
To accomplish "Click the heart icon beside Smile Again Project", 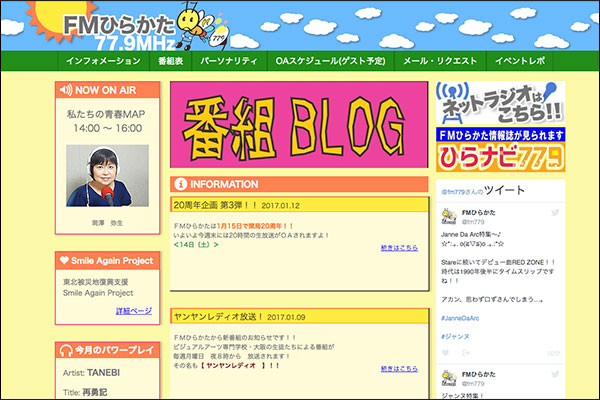I will point(66,260).
